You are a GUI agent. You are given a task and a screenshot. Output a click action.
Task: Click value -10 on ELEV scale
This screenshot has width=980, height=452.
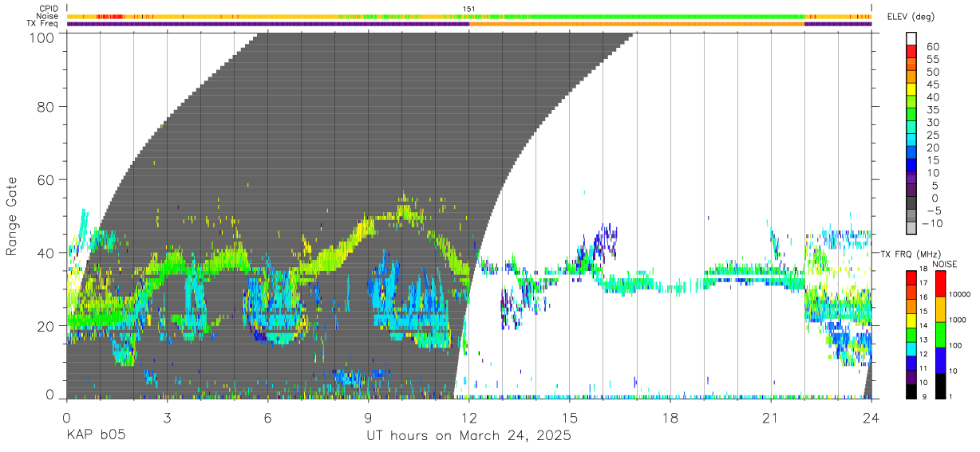(932, 223)
